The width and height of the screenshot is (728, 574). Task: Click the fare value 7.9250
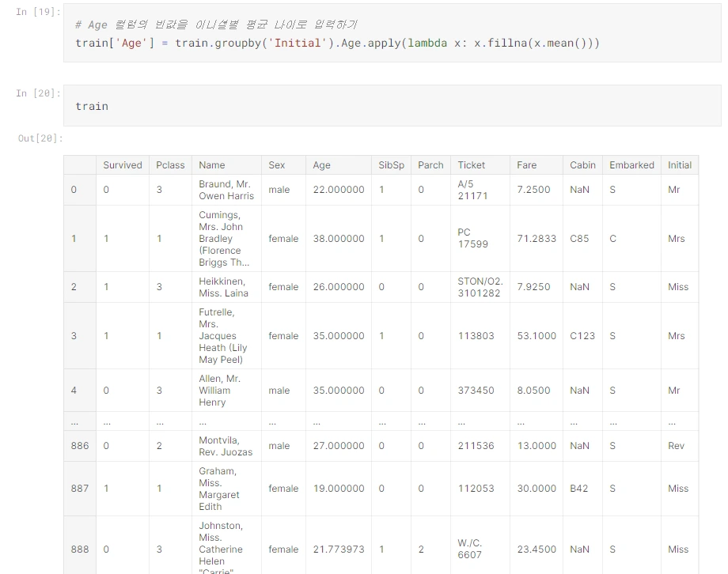coord(533,287)
